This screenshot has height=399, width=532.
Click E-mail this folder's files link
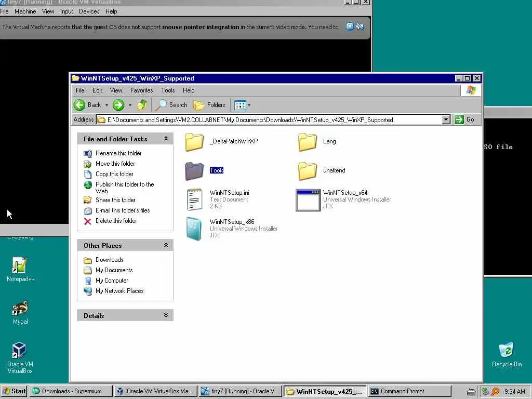pyautogui.click(x=123, y=210)
